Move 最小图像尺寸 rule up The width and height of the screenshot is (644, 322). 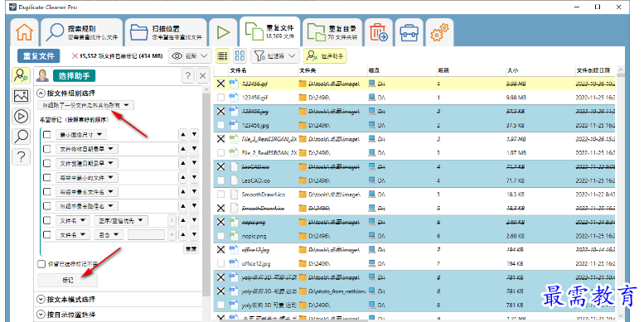click(x=183, y=135)
